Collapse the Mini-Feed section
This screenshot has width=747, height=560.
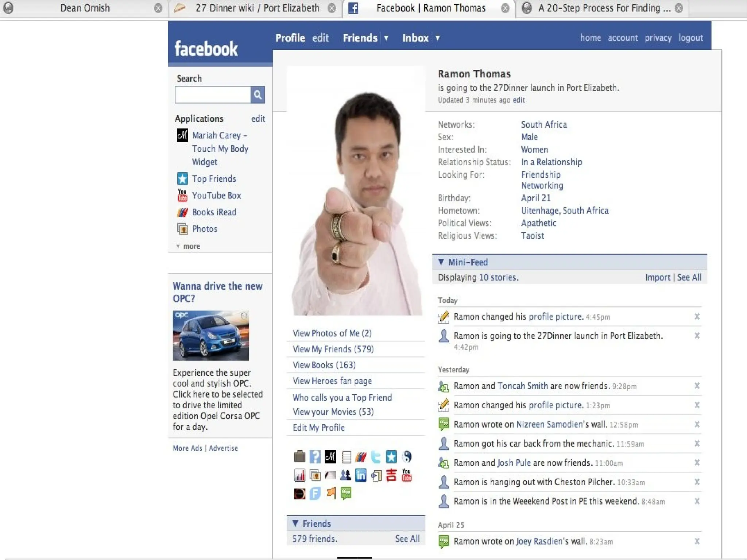point(441,262)
